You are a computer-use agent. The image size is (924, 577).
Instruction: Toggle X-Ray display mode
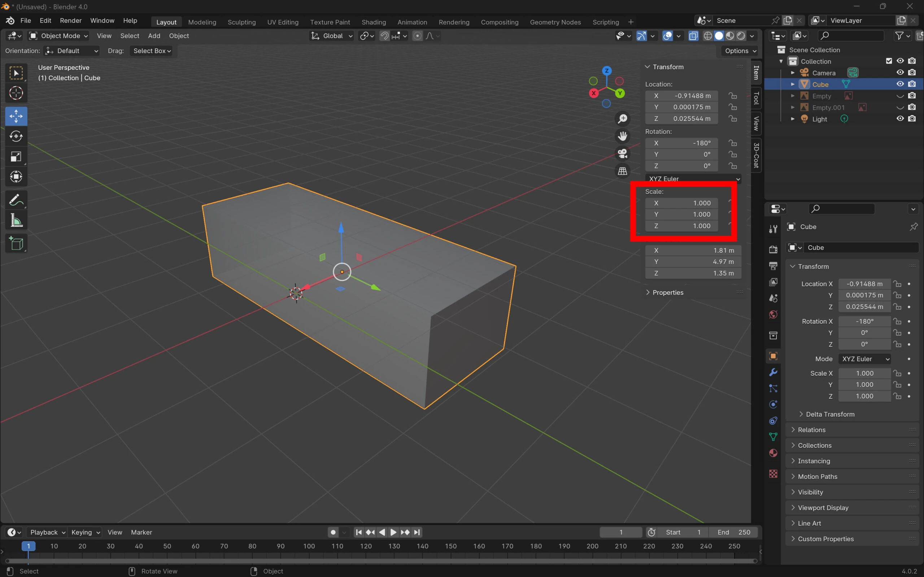[693, 36]
